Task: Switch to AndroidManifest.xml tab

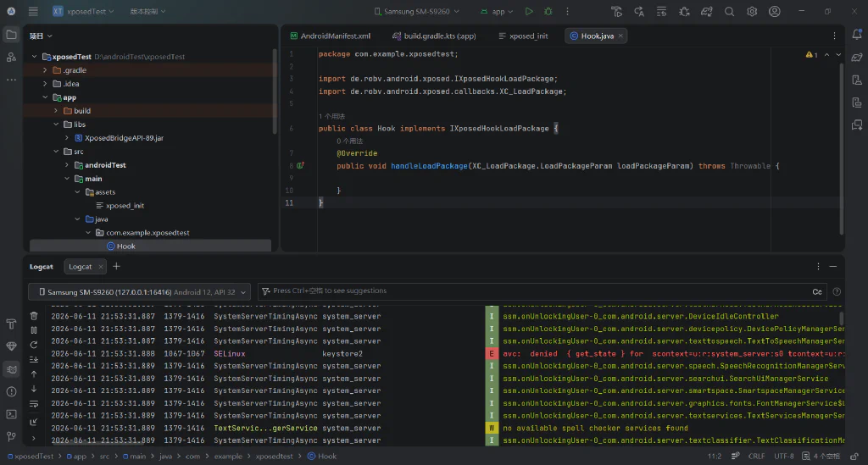Action: (331, 36)
